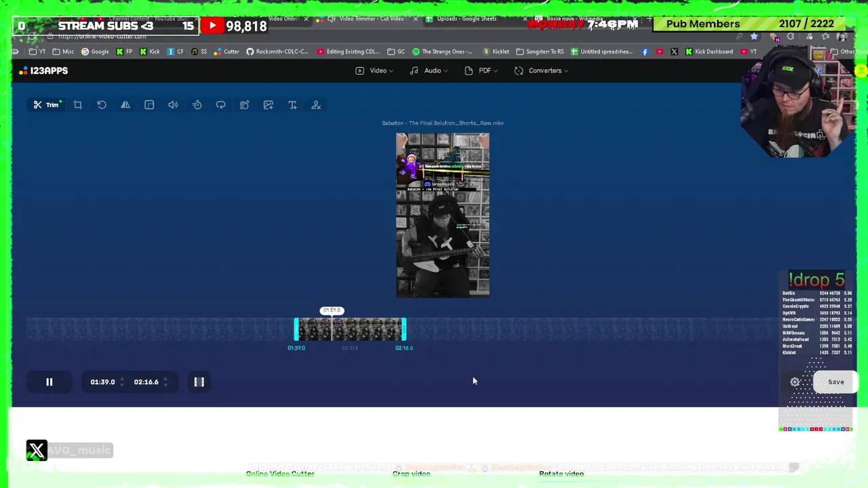The width and height of the screenshot is (868, 488).
Task: Switch to the Video Trimmer browser tab
Action: [x=372, y=19]
